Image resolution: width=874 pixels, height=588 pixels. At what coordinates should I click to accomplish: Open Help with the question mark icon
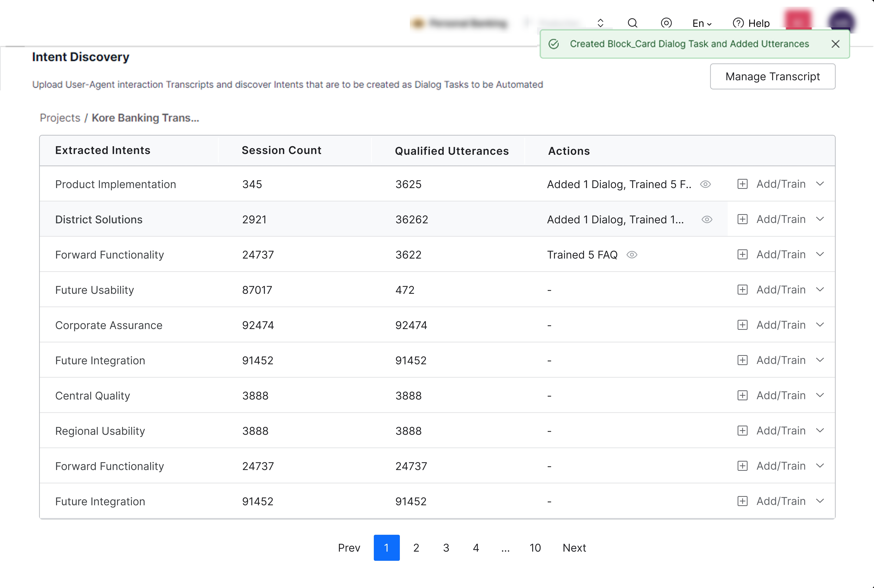tap(738, 23)
